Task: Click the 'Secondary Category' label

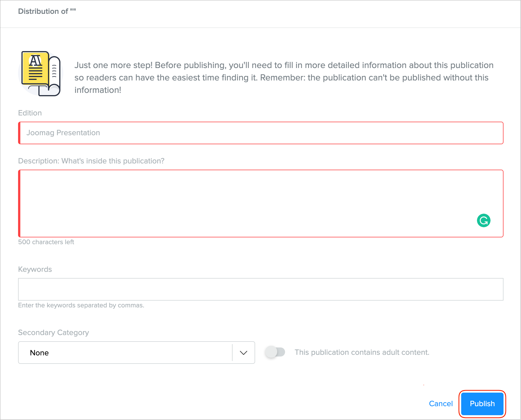Action: click(53, 333)
